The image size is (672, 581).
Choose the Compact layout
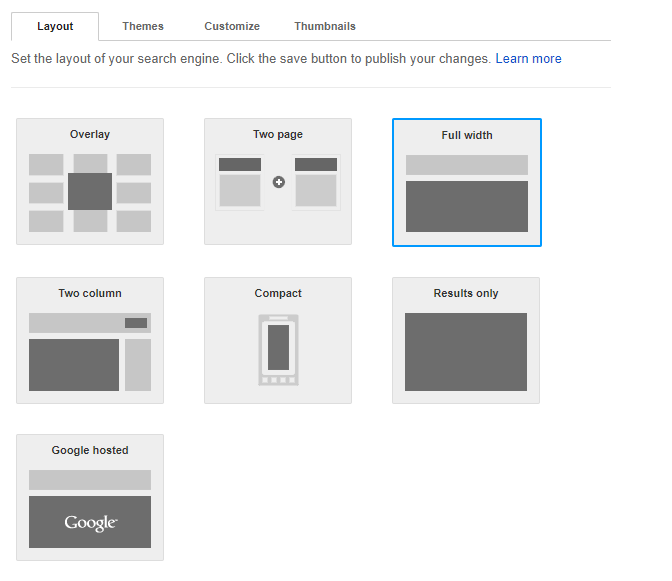click(278, 340)
